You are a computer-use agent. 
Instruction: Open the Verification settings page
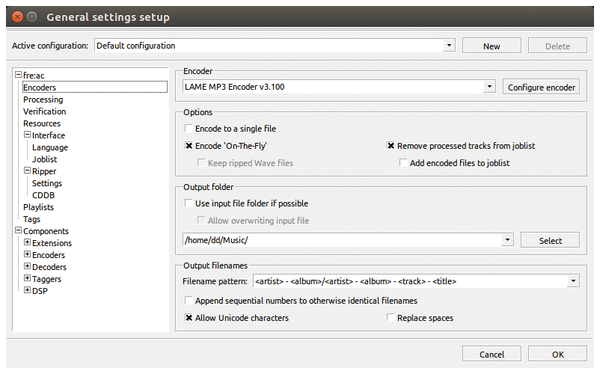44,111
